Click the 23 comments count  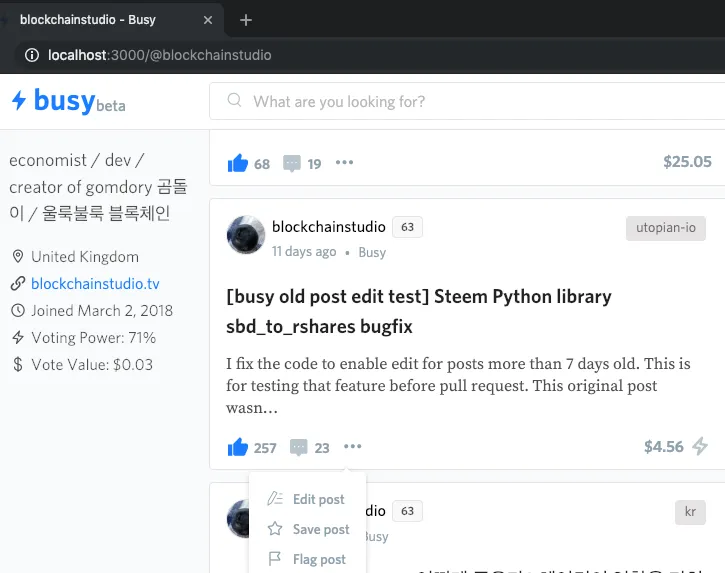[x=322, y=448]
